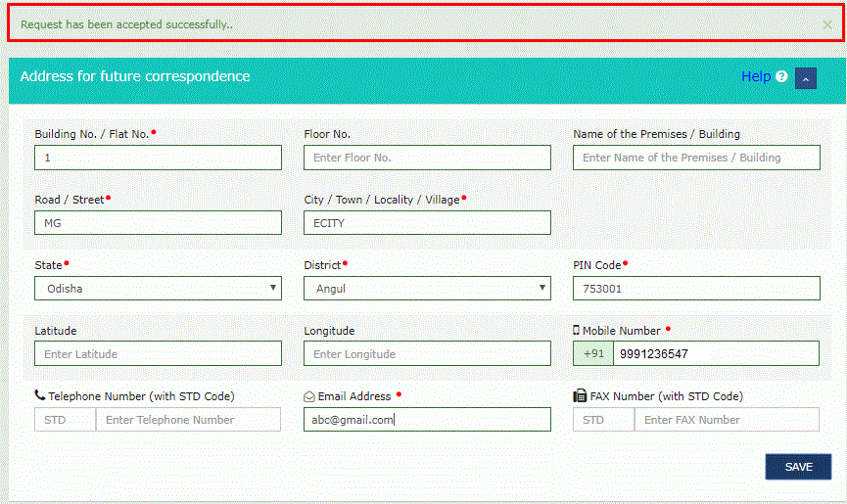
Task: Click the fax machine icon
Action: [580, 396]
